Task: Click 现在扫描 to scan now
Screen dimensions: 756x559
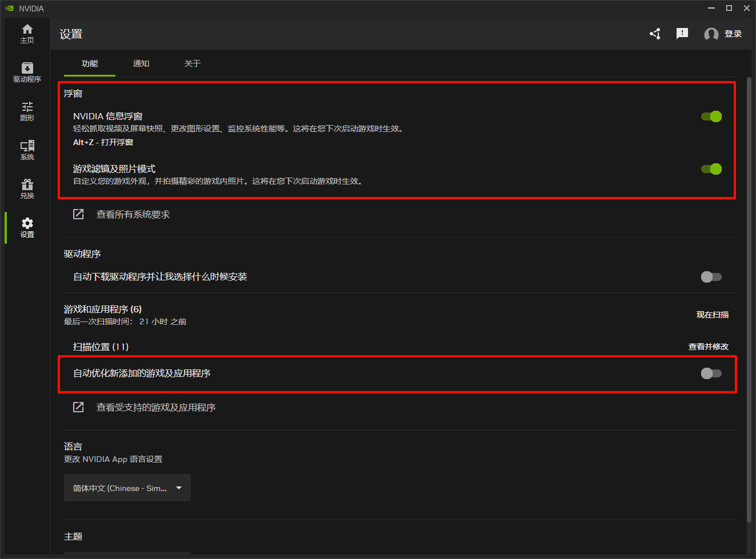Action: (x=713, y=315)
